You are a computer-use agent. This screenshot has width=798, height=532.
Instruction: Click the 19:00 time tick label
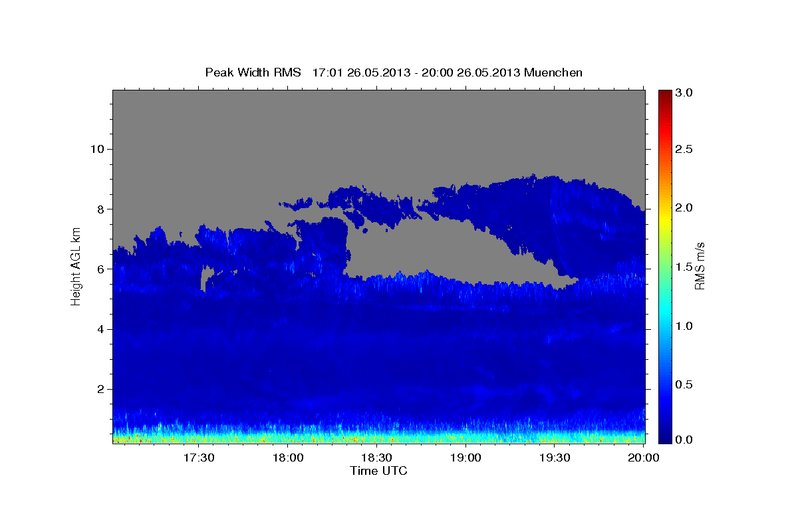coord(465,458)
